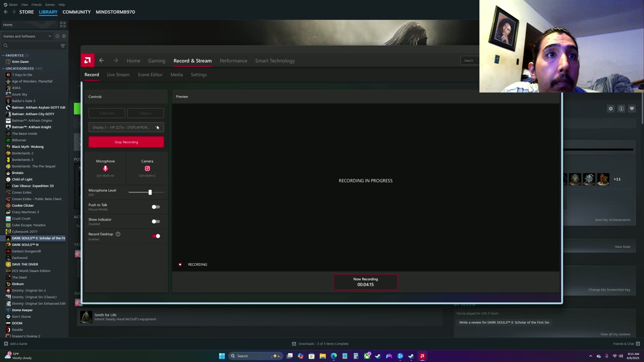Click the AMD Software logo icon
Viewport: 644px width, 362px height.
(88, 60)
